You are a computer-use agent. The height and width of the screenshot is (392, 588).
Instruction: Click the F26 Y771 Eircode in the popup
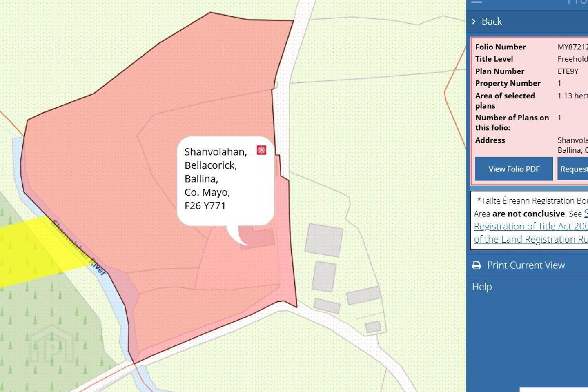(205, 206)
